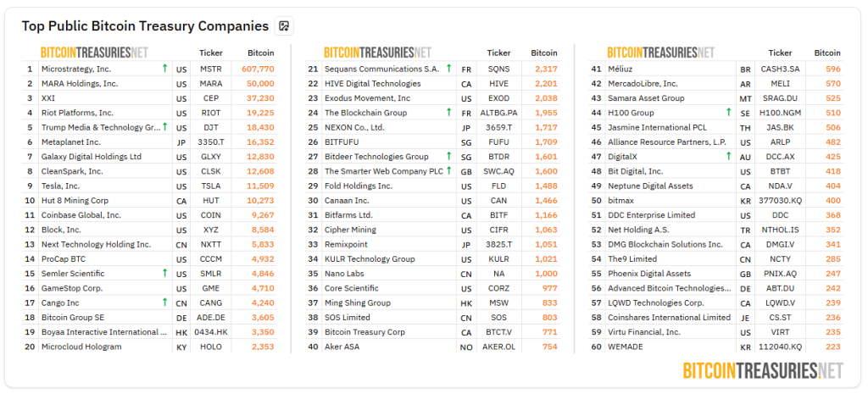This screenshot has width=868, height=394.
Task: Click the Bitcoin header in the first table
Action: [260, 53]
